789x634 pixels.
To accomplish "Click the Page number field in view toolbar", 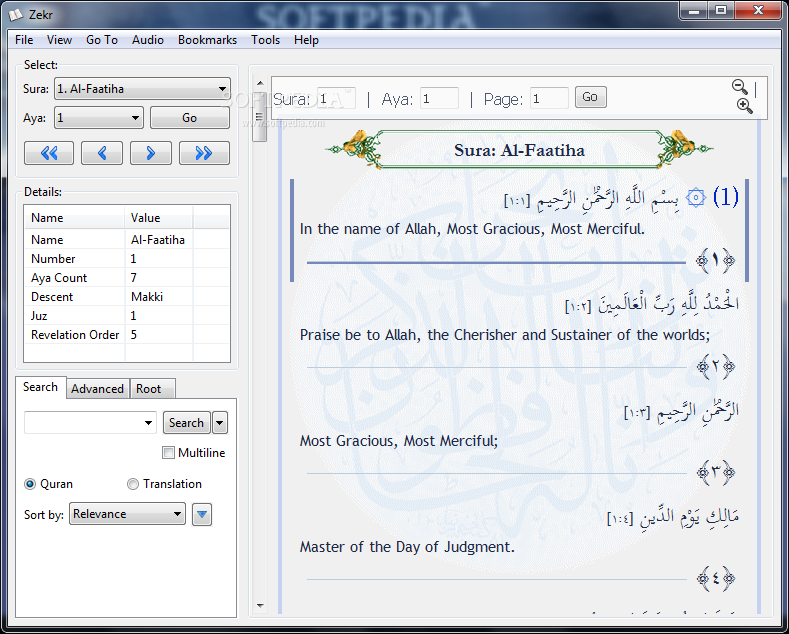I will pyautogui.click(x=549, y=98).
